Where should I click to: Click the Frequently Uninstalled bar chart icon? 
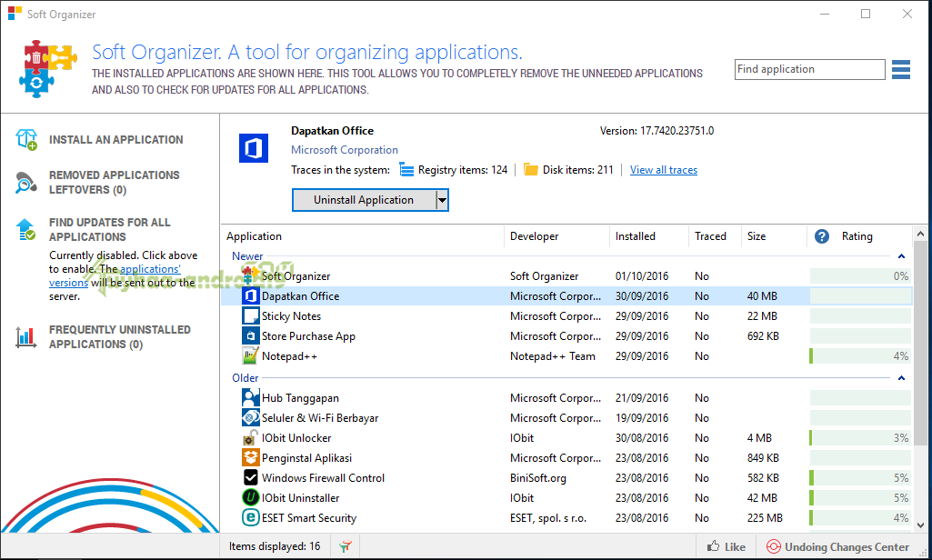click(25, 337)
